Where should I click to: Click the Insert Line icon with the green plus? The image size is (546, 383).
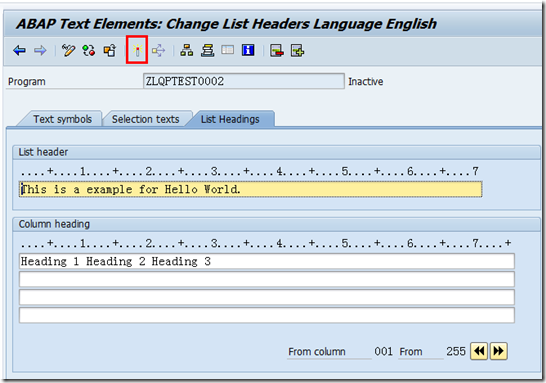pyautogui.click(x=297, y=51)
